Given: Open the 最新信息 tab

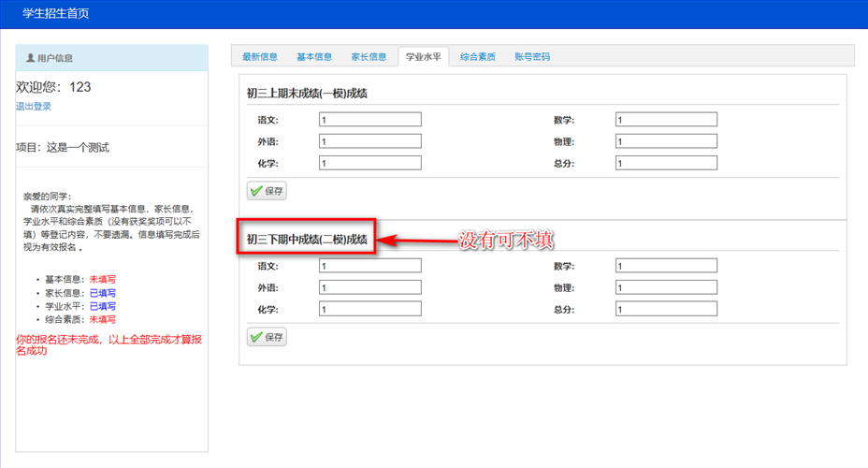Looking at the screenshot, I should click(260, 57).
